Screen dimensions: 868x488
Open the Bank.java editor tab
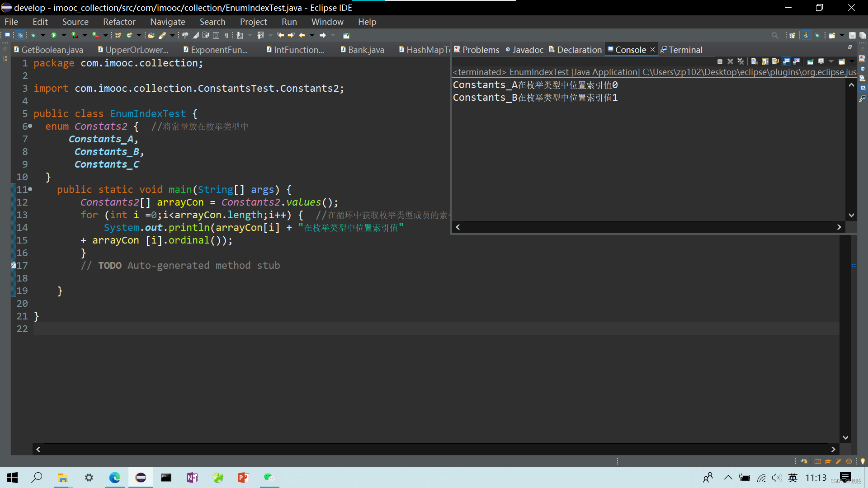click(x=366, y=50)
